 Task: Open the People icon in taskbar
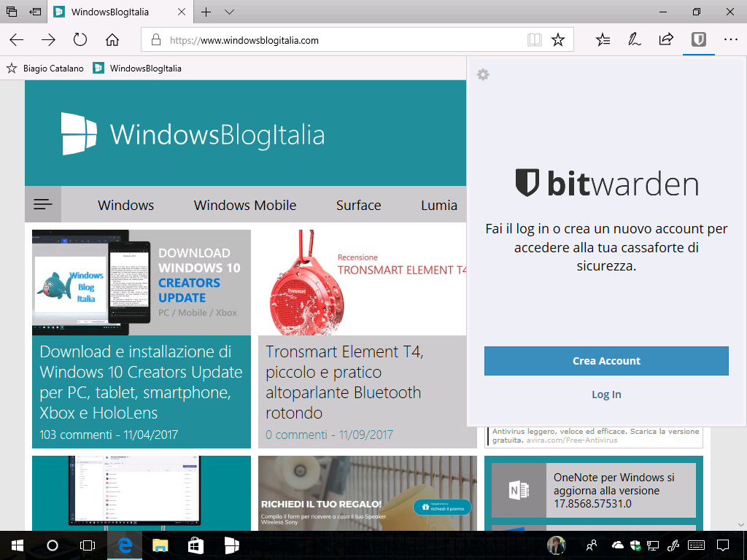[x=592, y=545]
